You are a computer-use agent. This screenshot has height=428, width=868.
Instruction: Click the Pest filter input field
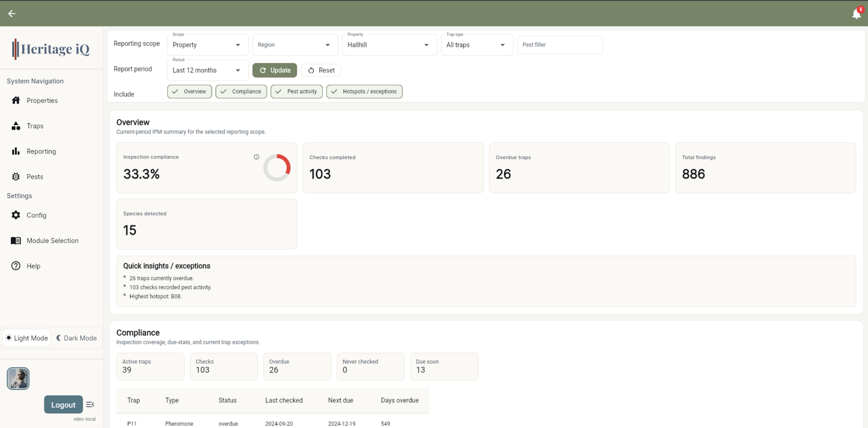click(x=560, y=45)
